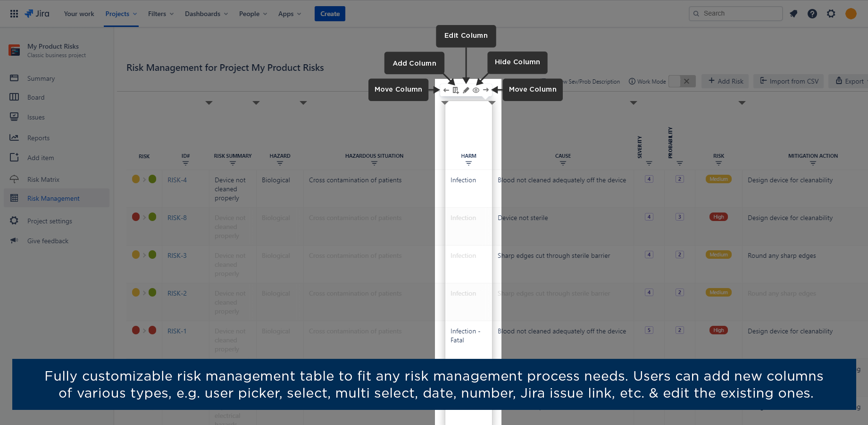Open the RISK-4 issue link
The image size is (868, 425).
(177, 180)
